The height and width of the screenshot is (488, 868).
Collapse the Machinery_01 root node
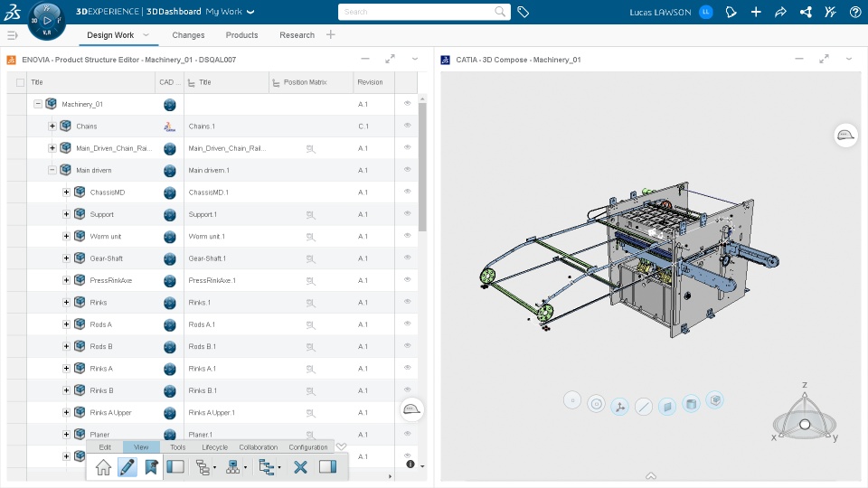point(38,104)
